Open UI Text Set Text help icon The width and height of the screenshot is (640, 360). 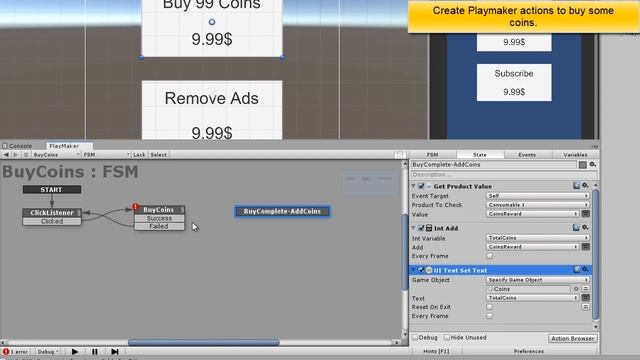coord(576,269)
